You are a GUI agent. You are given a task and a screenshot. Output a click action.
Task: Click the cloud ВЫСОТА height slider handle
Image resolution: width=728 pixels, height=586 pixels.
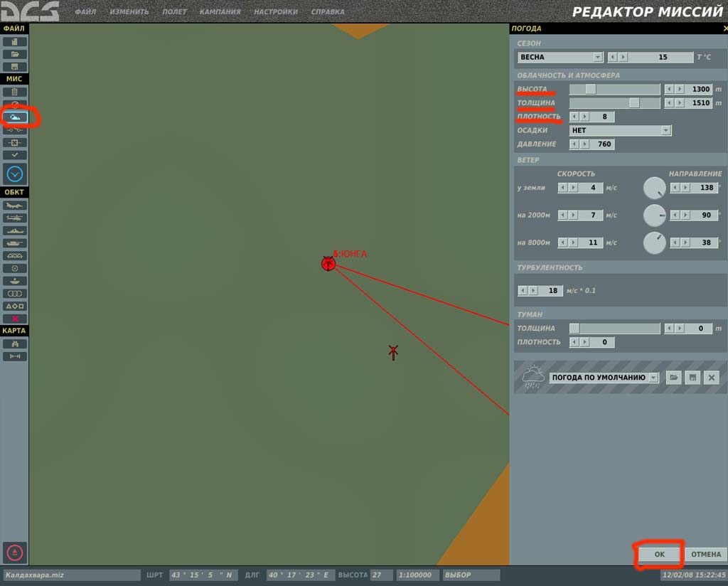tap(590, 89)
